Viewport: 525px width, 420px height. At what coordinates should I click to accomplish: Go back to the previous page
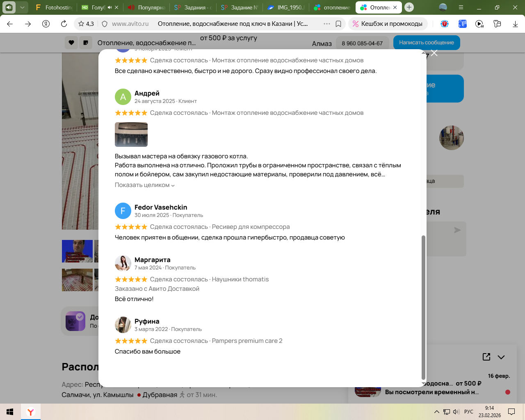10,24
